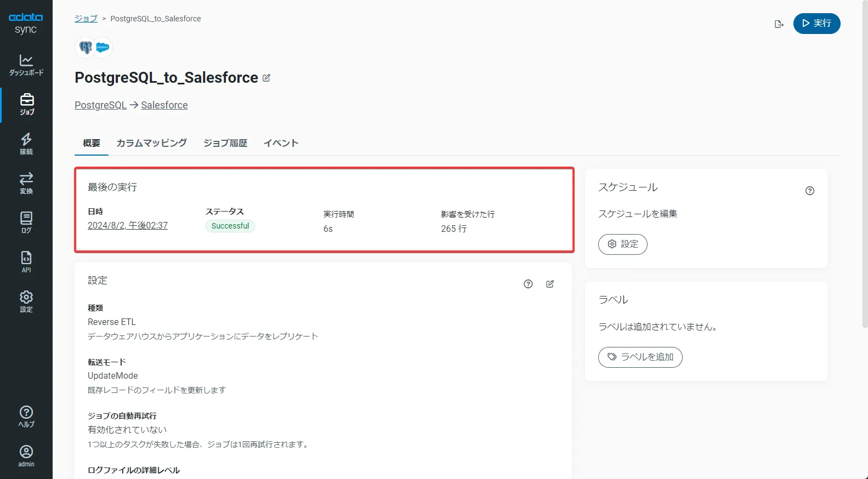Screen dimensions: 868x479
Task: Switch to the イベント tab
Action: (x=281, y=143)
